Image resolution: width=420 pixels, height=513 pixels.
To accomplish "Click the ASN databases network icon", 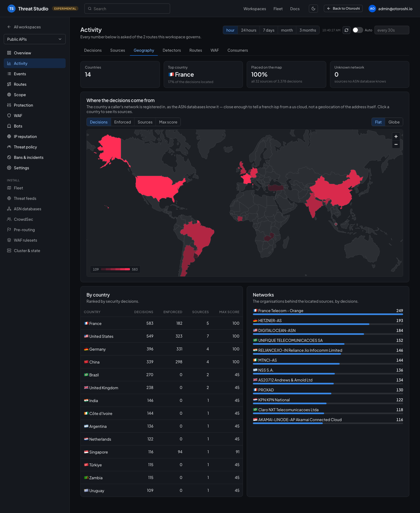I will (x=9, y=209).
